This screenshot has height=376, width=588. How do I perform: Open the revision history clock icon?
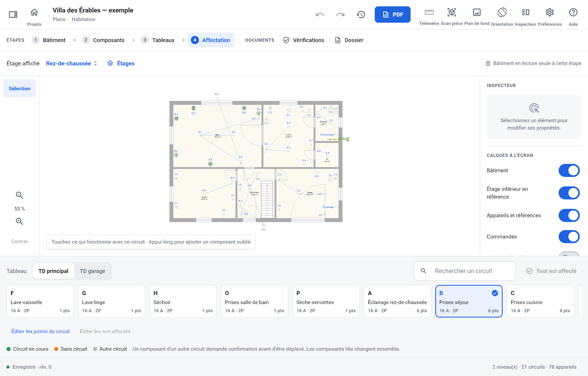[x=361, y=15]
